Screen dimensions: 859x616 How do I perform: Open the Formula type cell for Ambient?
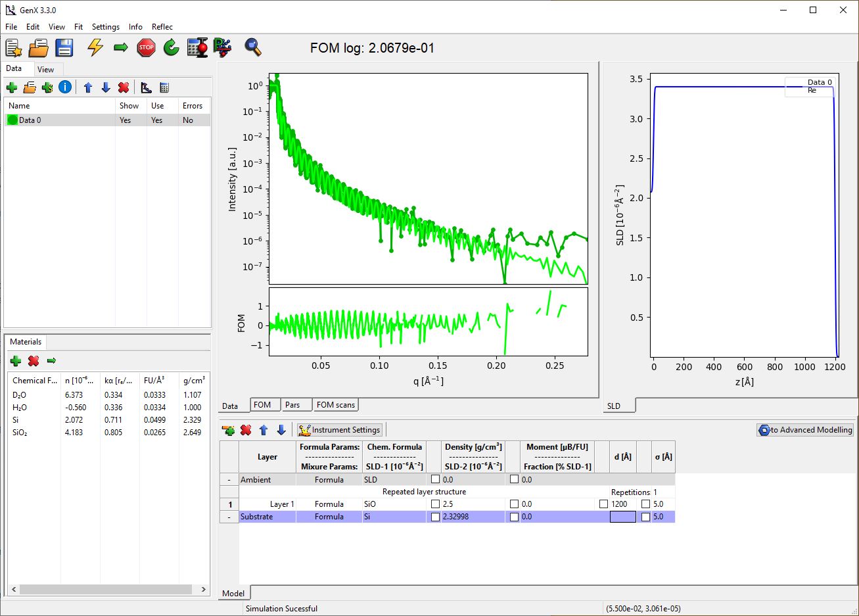(x=329, y=480)
